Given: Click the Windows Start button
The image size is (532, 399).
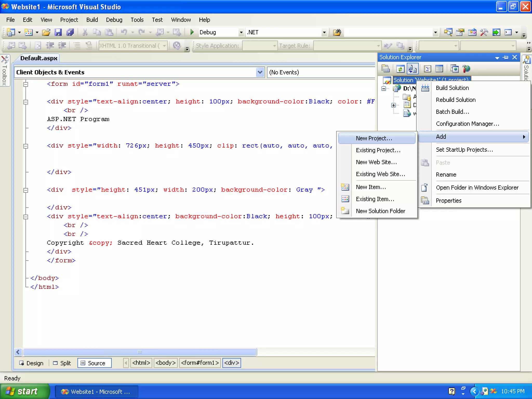Looking at the screenshot, I should [25, 391].
